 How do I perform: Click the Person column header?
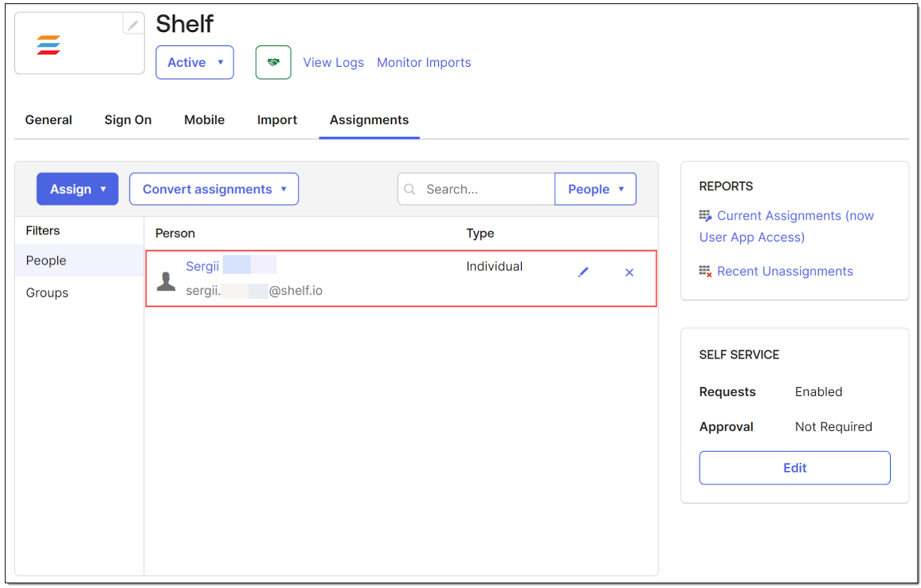pos(175,233)
